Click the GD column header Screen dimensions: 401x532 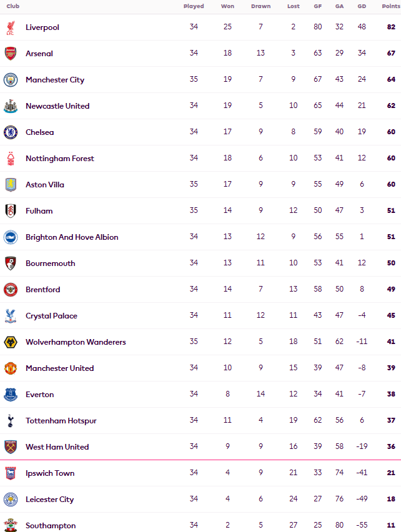point(362,6)
